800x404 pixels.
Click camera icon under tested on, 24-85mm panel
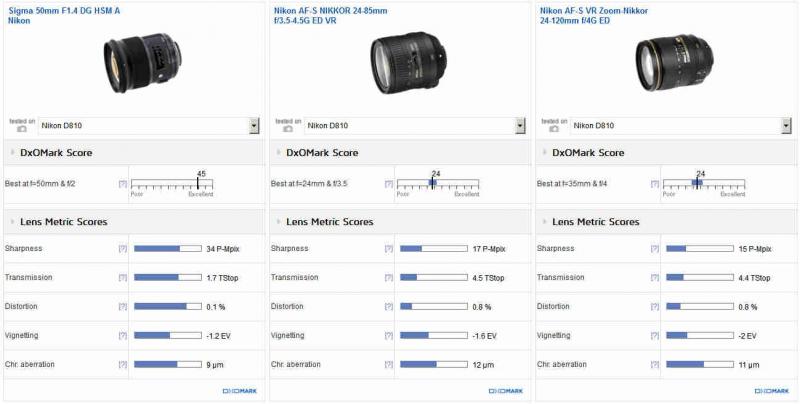[288, 130]
